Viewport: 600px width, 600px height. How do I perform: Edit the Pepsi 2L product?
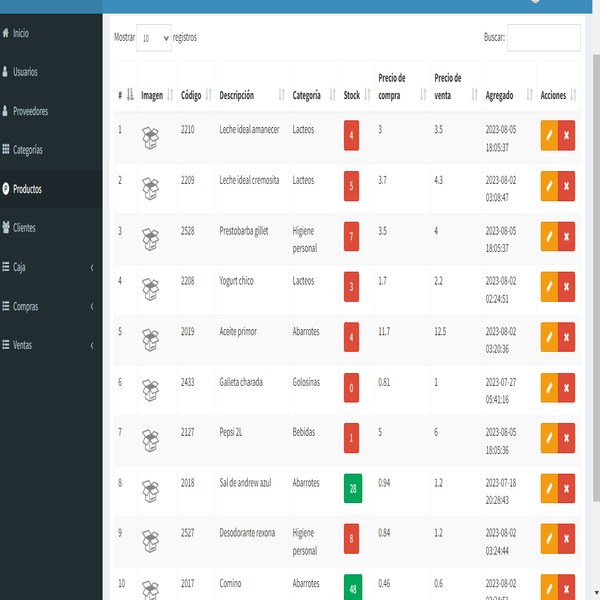[549, 438]
